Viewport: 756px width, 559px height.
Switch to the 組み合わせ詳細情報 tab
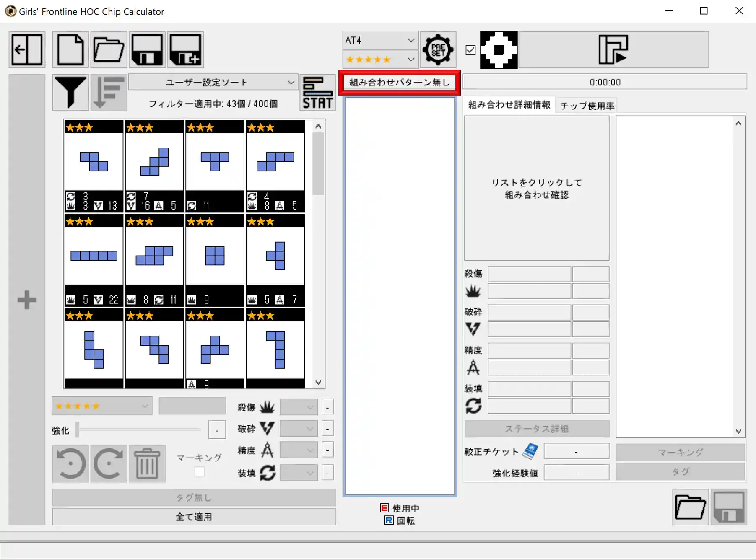point(509,105)
